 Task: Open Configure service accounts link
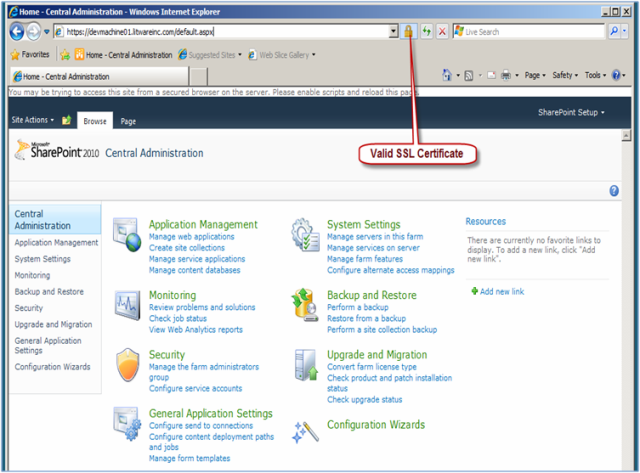pos(196,389)
